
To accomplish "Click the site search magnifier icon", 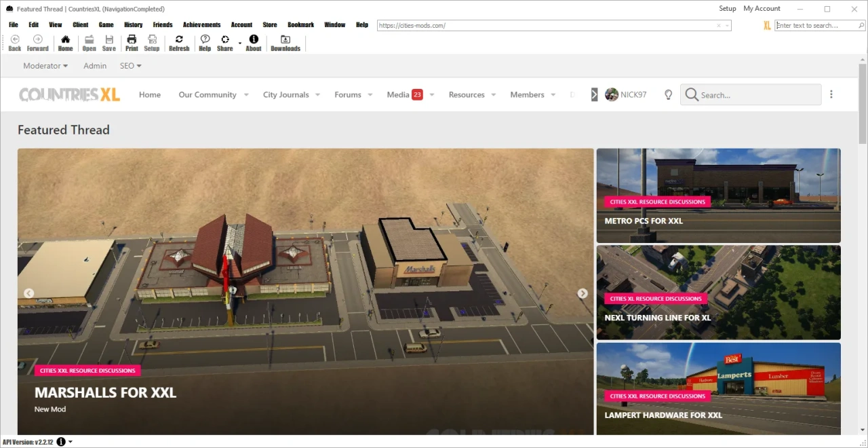I will click(x=692, y=95).
